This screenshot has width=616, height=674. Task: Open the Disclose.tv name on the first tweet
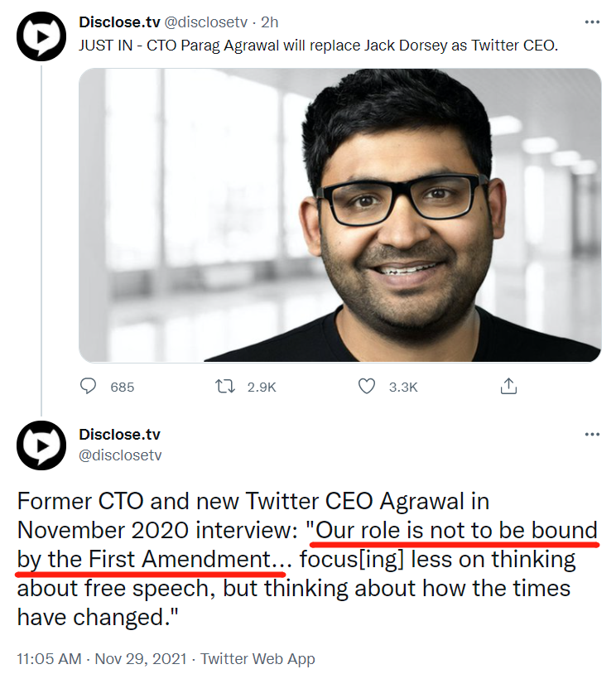[x=119, y=22]
